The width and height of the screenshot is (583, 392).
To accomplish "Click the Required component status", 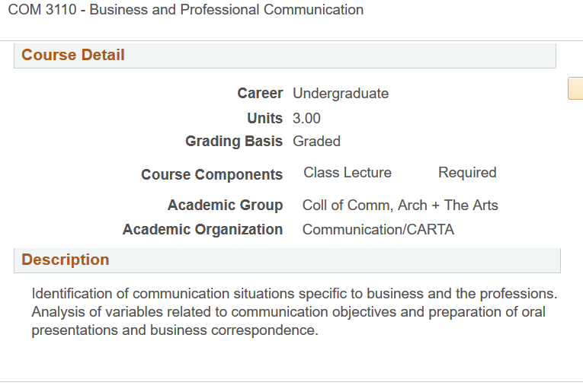I will tap(467, 173).
